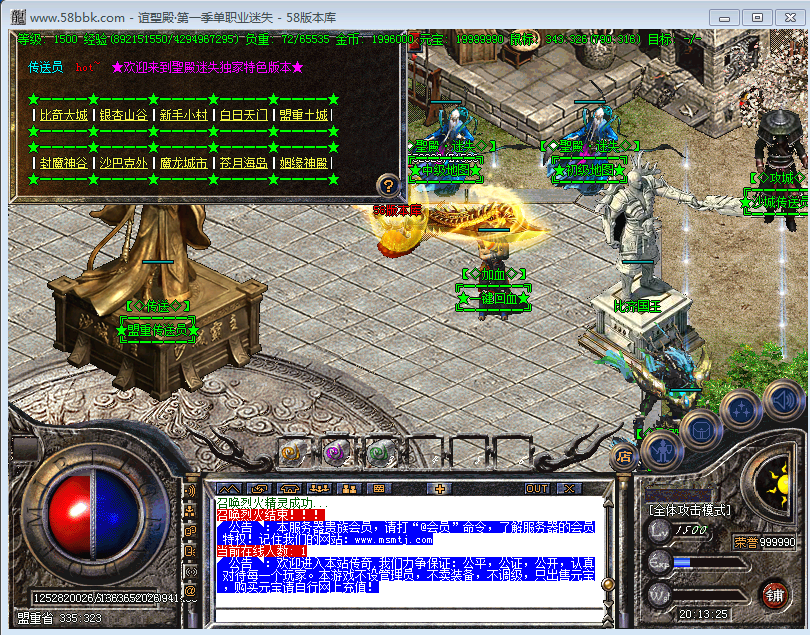The image size is (810, 635).
Task: Click the ★初级地图★ NPC
Action: tap(589, 170)
